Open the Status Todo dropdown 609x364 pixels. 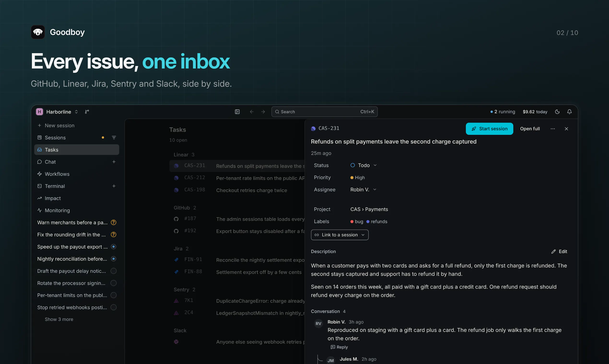363,165
